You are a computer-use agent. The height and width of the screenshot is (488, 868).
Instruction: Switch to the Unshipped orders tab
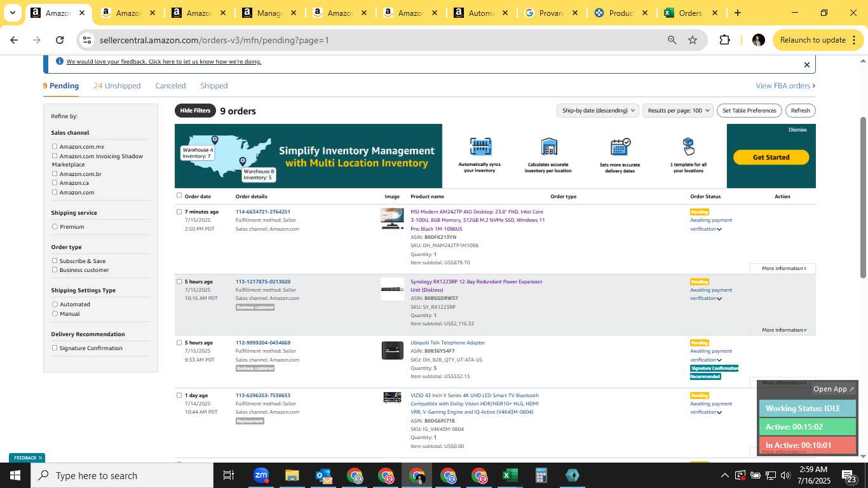[x=117, y=86]
